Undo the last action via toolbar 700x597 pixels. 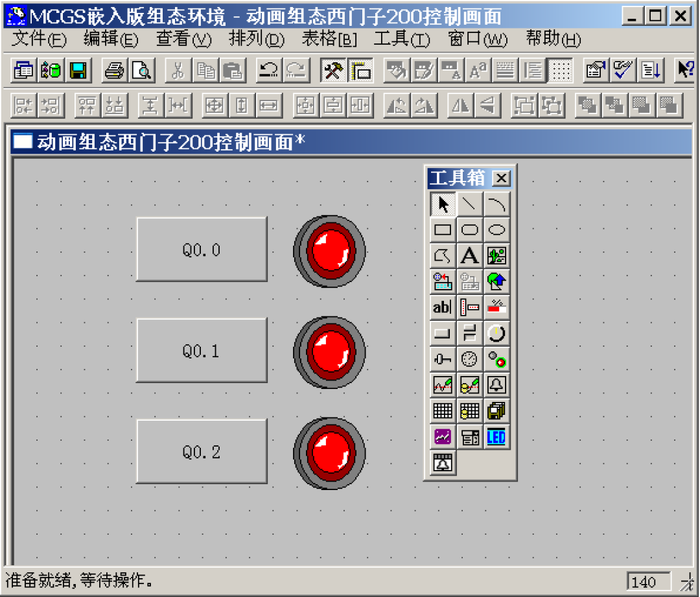268,70
